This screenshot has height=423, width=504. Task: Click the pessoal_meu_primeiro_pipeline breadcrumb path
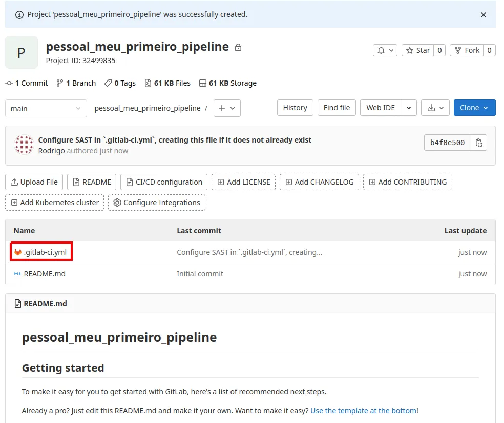coord(148,108)
